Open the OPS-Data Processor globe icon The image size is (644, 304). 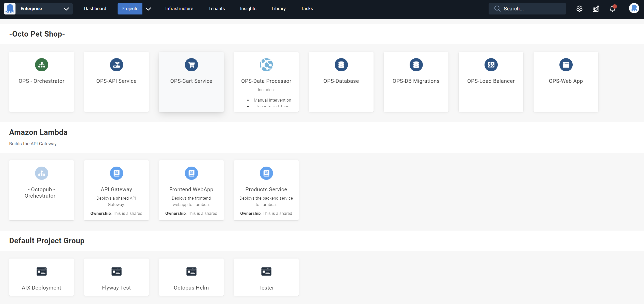pyautogui.click(x=266, y=65)
